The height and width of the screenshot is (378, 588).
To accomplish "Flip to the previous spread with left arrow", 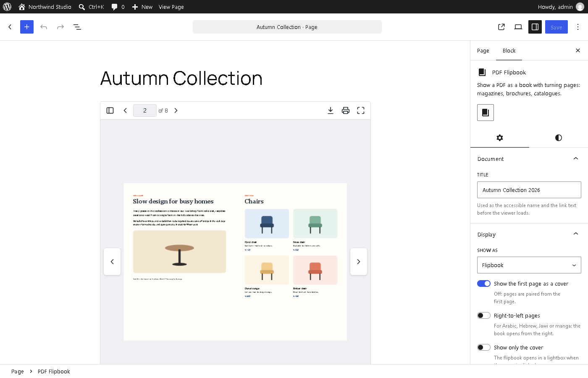I will (112, 262).
